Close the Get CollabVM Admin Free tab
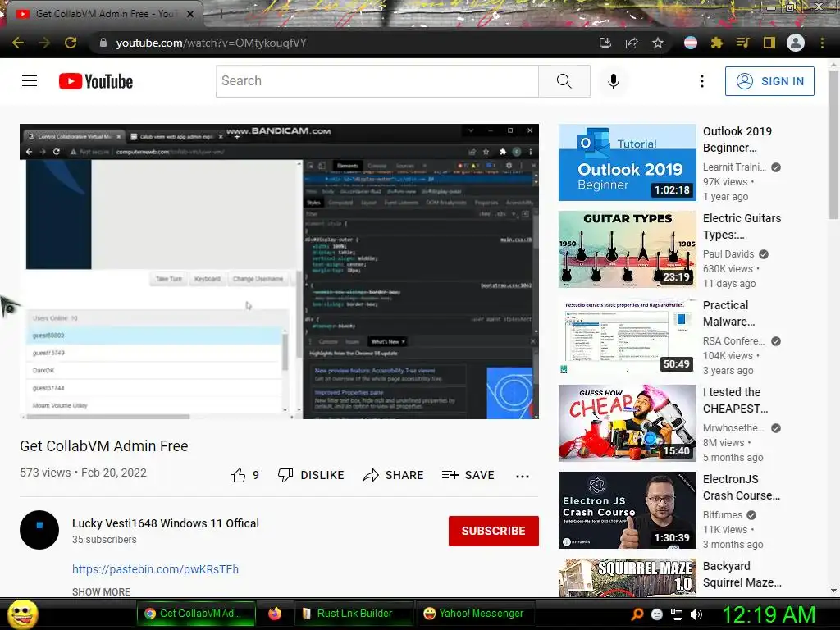 (x=190, y=14)
